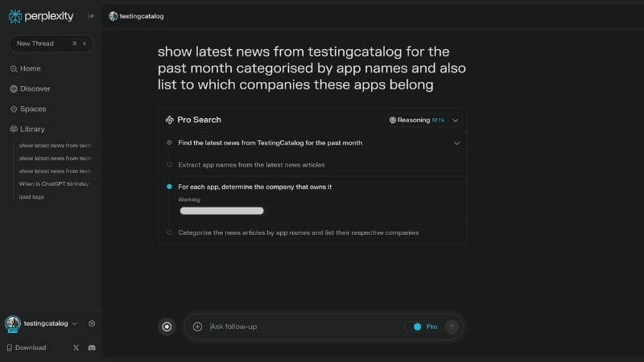Viewport: 644px width, 362px height.
Task: Click the Working progress bar
Action: pyautogui.click(x=221, y=211)
